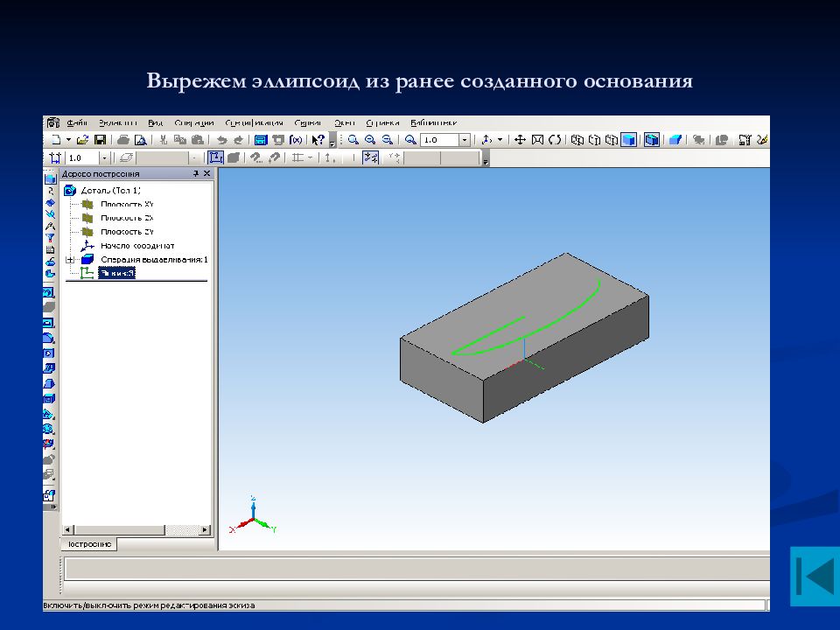Open the zoom scale dropdown arrow
Screen dimensions: 840x630
pos(465,140)
